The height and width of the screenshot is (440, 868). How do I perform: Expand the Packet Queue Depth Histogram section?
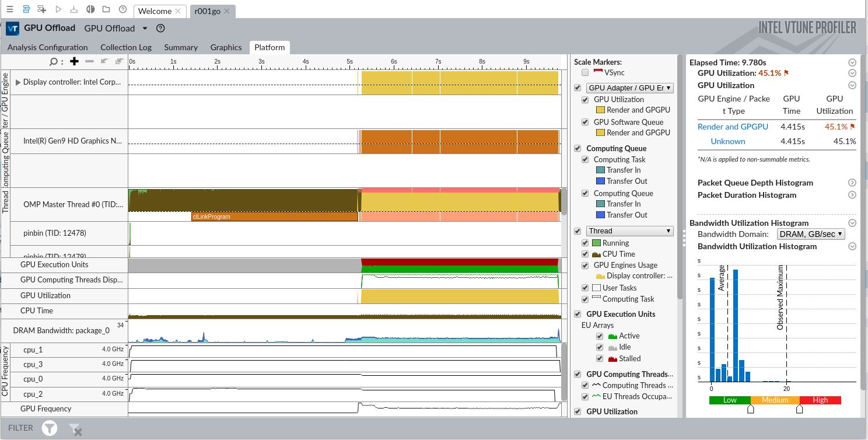pyautogui.click(x=852, y=183)
